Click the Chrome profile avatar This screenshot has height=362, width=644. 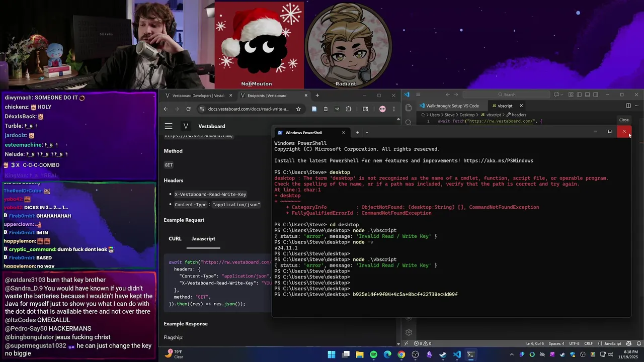click(x=382, y=109)
